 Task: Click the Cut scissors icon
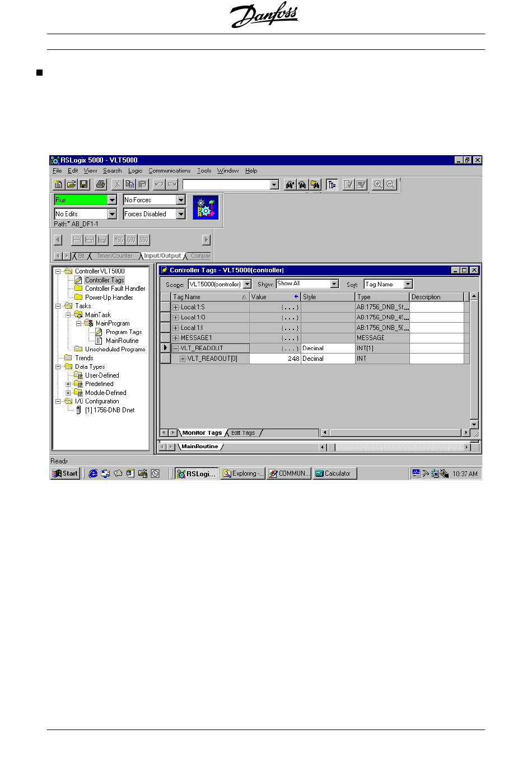point(117,184)
